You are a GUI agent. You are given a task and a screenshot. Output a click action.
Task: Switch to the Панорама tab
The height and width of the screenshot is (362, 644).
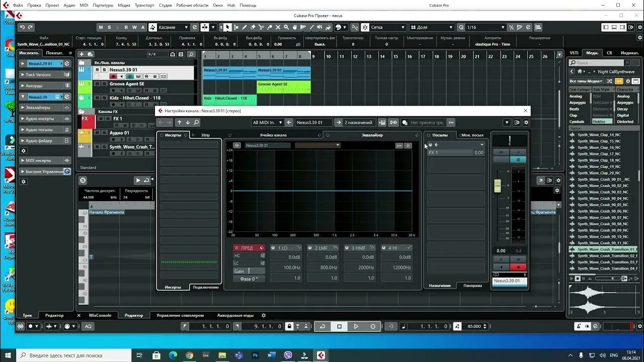[x=472, y=286]
